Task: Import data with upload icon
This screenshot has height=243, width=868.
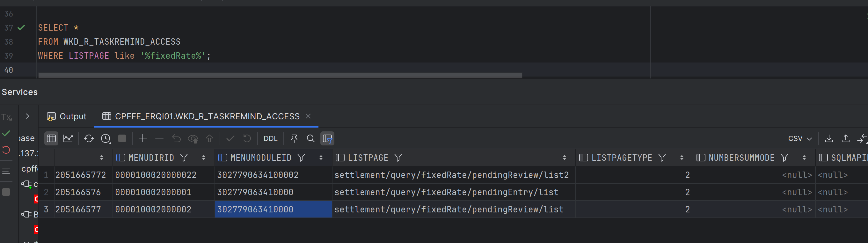Action: click(846, 138)
